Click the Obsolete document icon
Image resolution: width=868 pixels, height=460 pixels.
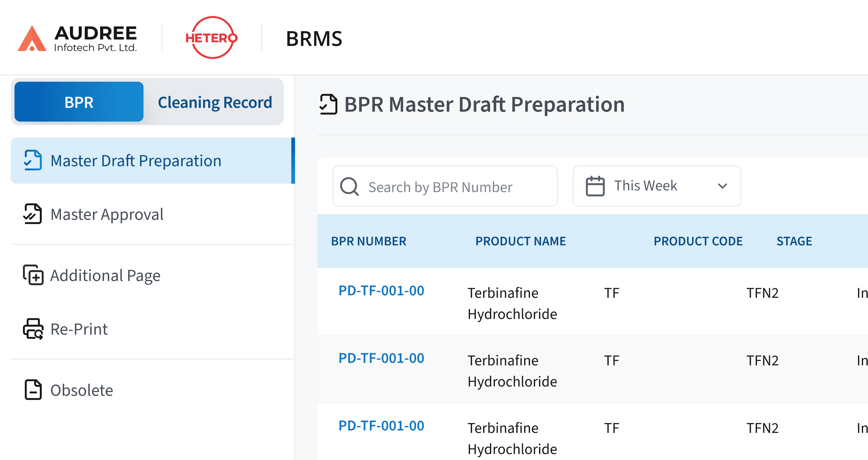32,390
